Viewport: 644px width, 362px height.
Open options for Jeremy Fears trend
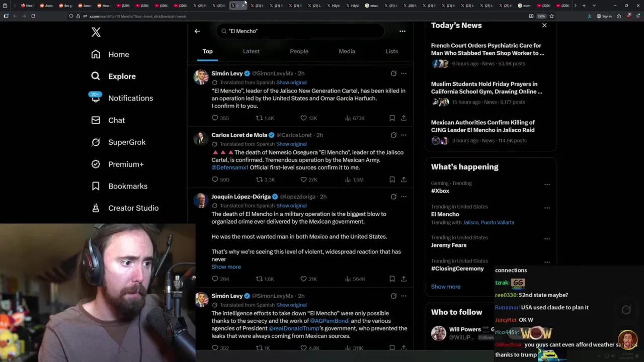tap(547, 239)
